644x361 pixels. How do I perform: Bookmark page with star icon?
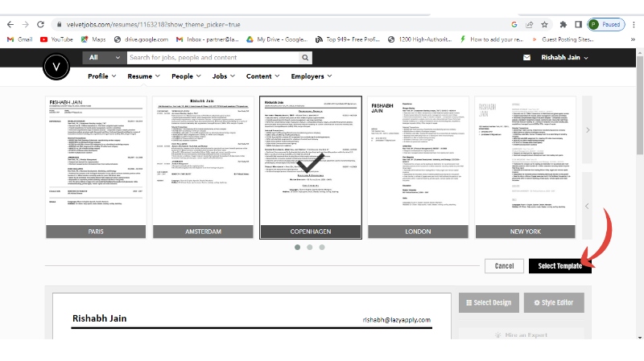tap(545, 25)
